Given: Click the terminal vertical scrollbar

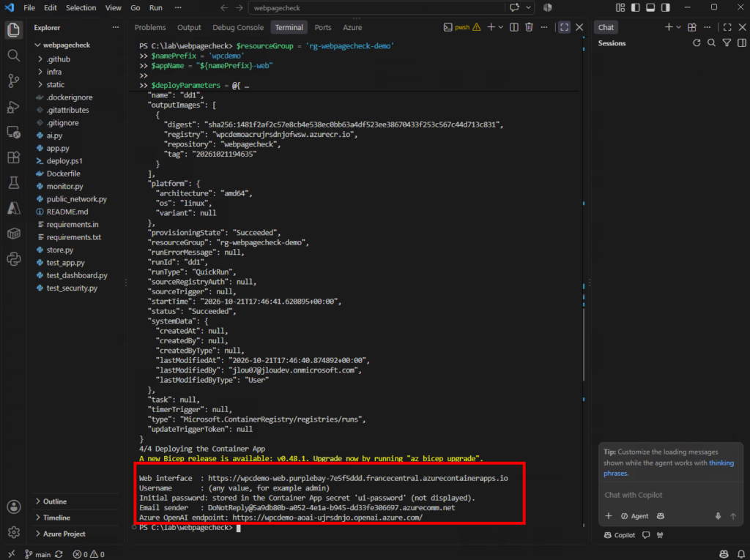Looking at the screenshot, I should coord(584,344).
